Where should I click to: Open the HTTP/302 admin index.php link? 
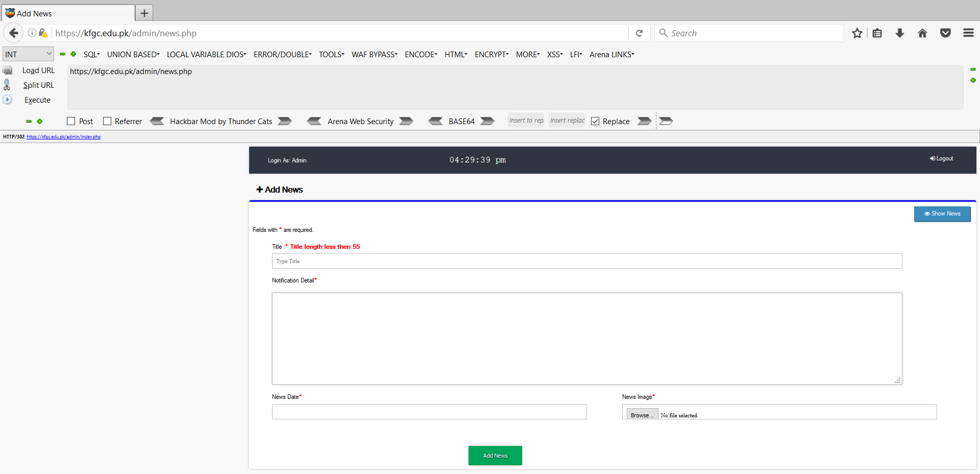pos(63,137)
